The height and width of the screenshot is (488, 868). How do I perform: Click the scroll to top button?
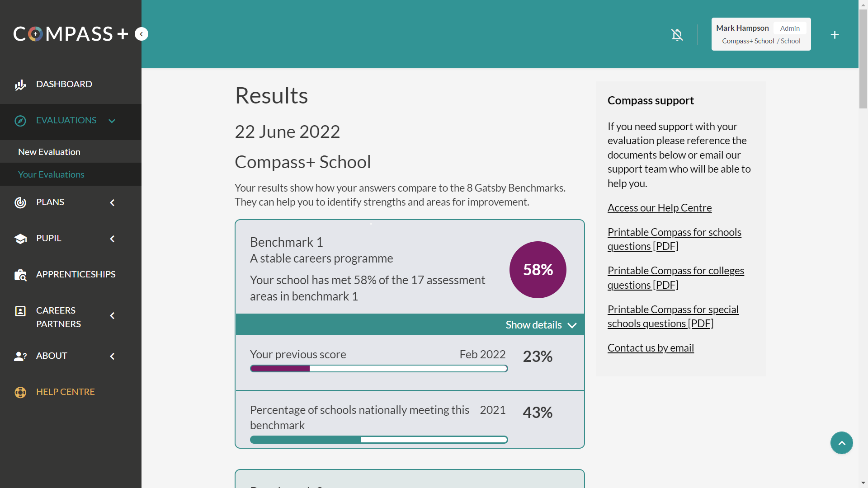(x=841, y=443)
